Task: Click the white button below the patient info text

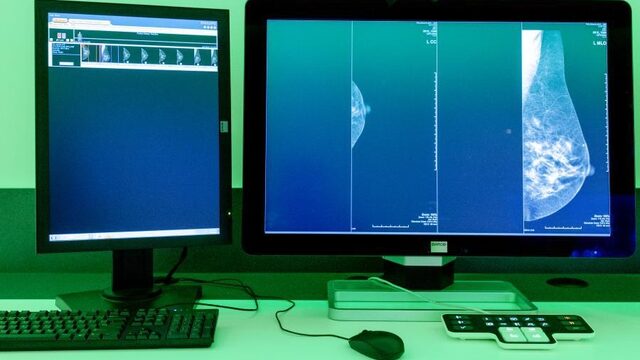Action: 67,64
